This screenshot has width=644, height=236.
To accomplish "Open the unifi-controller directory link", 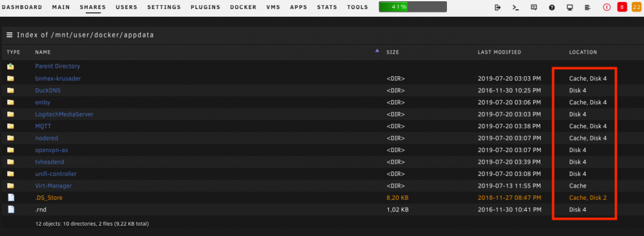I will [x=56, y=174].
